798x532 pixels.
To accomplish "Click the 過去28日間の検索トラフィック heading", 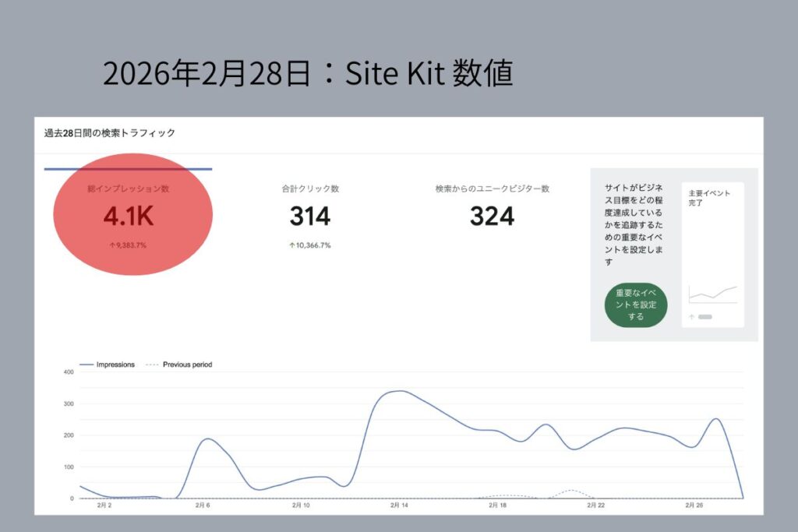I will click(110, 133).
